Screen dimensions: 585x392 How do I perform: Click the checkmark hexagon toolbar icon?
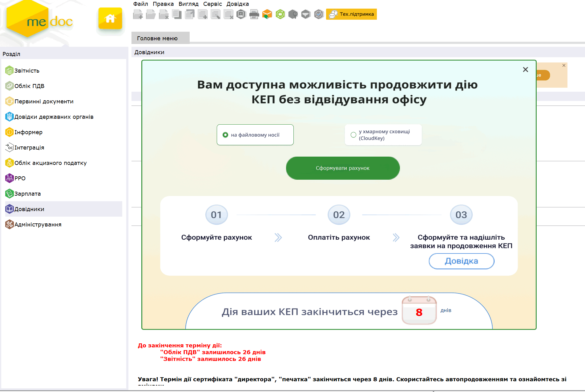tap(319, 14)
